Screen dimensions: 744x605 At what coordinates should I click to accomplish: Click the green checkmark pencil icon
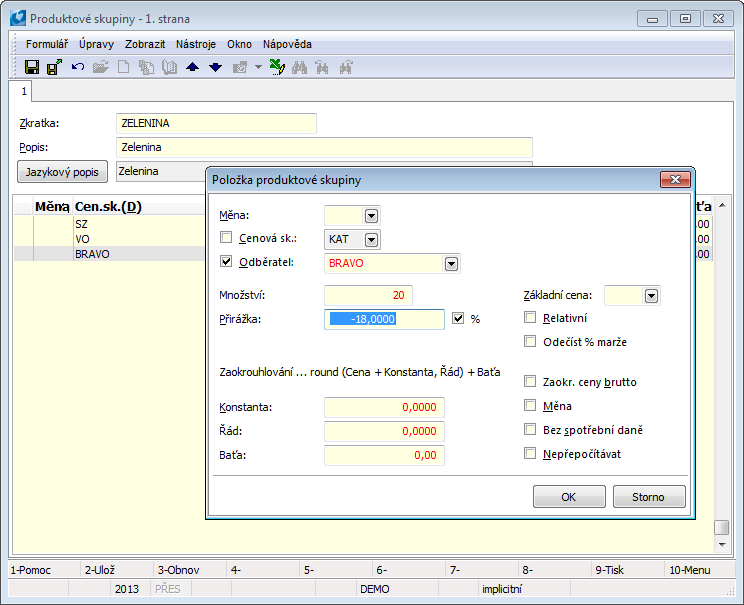[x=277, y=67]
